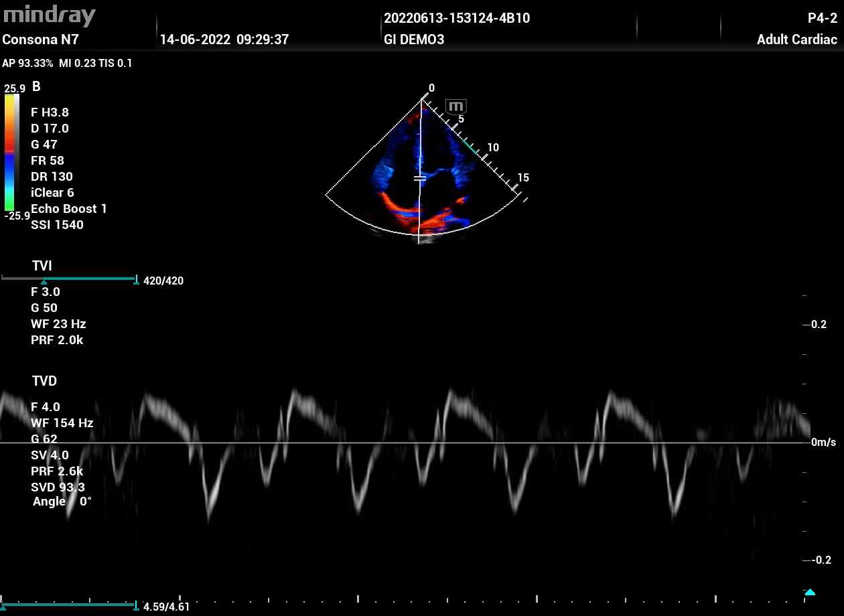Click the P4-2 probe label
The width and height of the screenshot is (844, 616).
click(x=822, y=18)
